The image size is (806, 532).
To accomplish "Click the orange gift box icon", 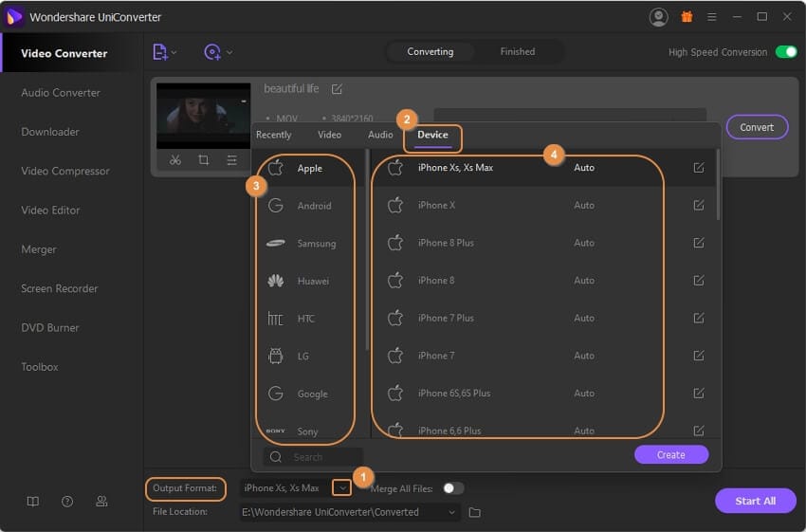I will 687,17.
